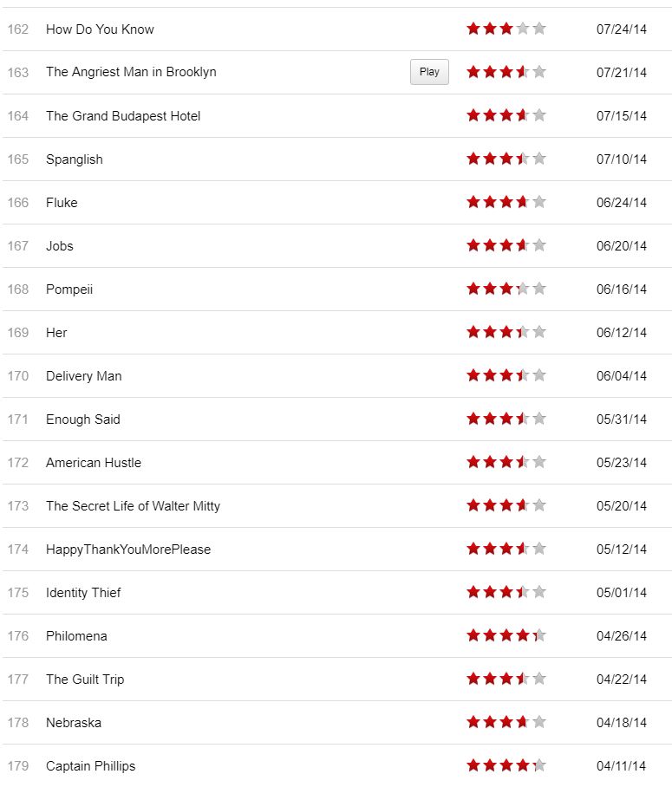Click the first star beside Nebraska
Viewport: 672px width, 787px height.
[473, 722]
